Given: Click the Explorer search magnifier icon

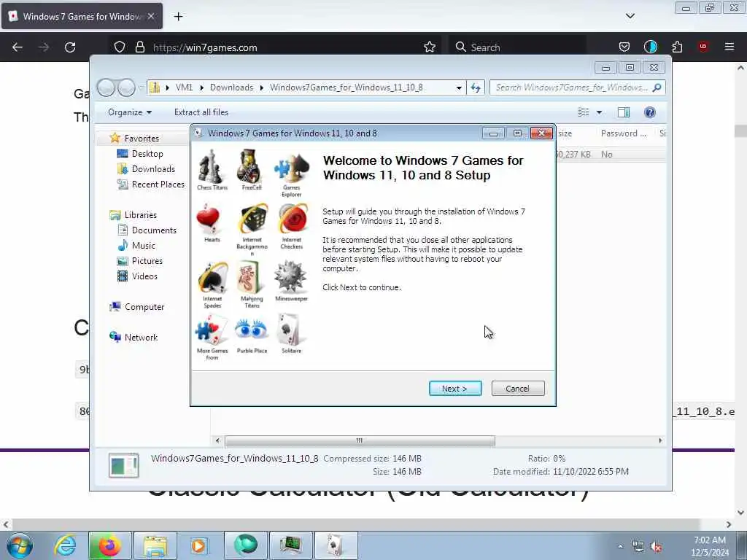Looking at the screenshot, I should (657, 87).
